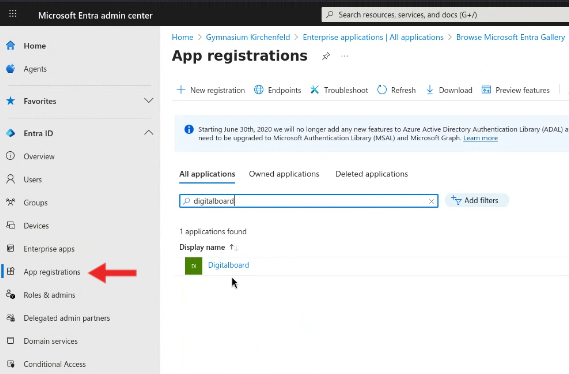Image resolution: width=569 pixels, height=374 pixels.
Task: Click the '1 applications found' text
Action: tap(213, 231)
